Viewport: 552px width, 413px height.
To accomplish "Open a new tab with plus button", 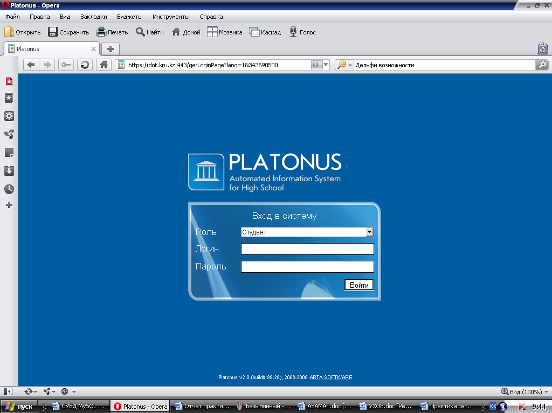I will pos(111,49).
